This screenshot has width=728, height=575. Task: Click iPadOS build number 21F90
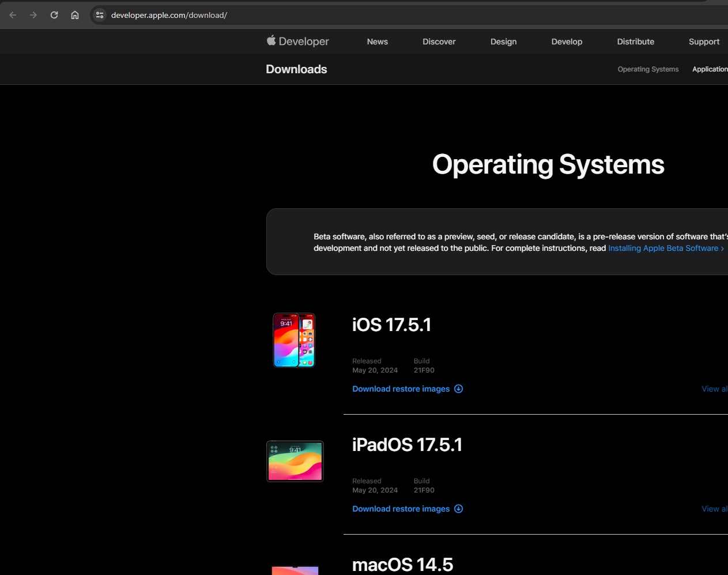click(424, 490)
